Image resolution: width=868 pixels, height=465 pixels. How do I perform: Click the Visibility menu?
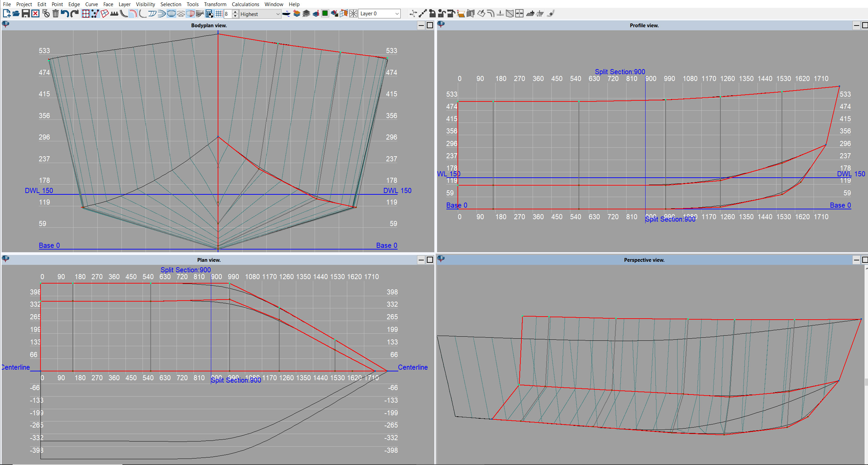[145, 4]
